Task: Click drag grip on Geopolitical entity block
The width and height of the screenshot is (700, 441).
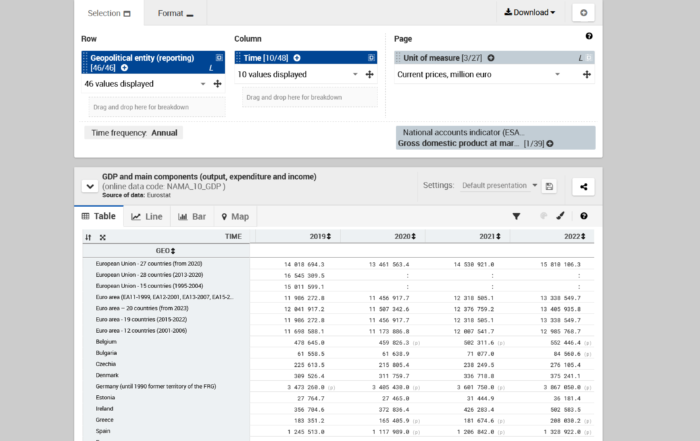Action: (x=85, y=62)
